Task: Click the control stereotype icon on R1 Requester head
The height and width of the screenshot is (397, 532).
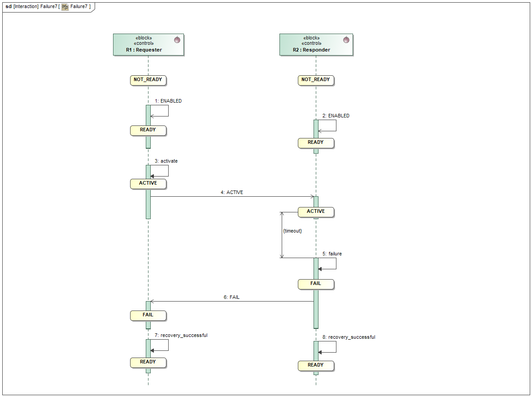Action: 178,39
